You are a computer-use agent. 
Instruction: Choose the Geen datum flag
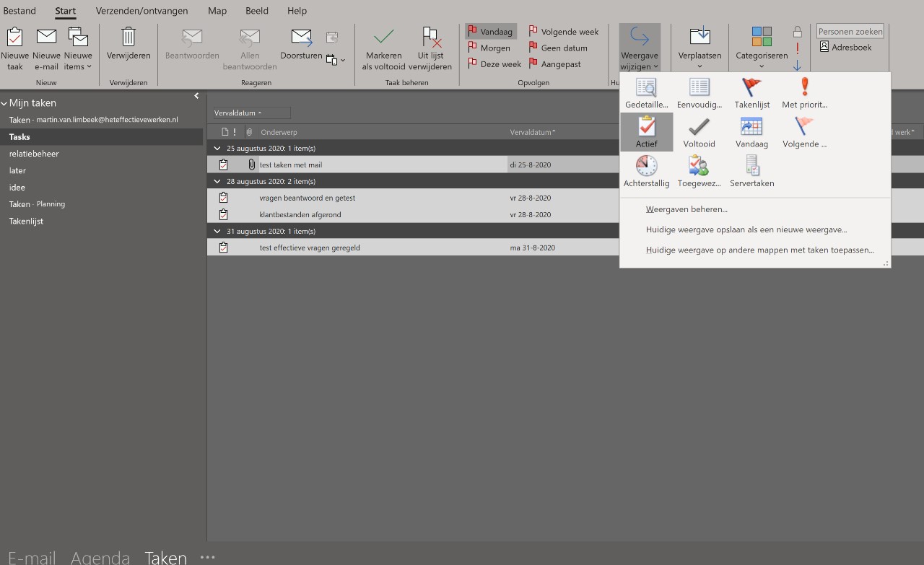(558, 48)
